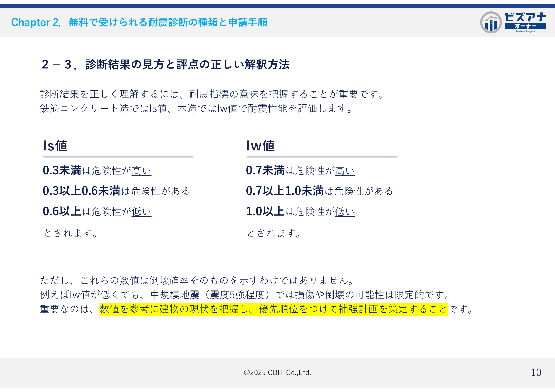Click underlined ある in 0.3以上0.6未満 row

pyautogui.click(x=180, y=191)
